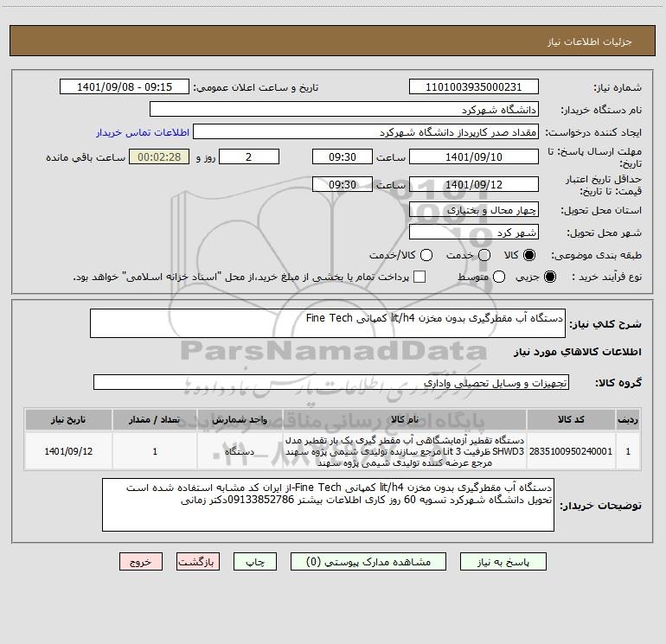Click the product name cell دستگاه تقطیر آزمایشگاهی
The image size is (666, 644).
pos(405,451)
